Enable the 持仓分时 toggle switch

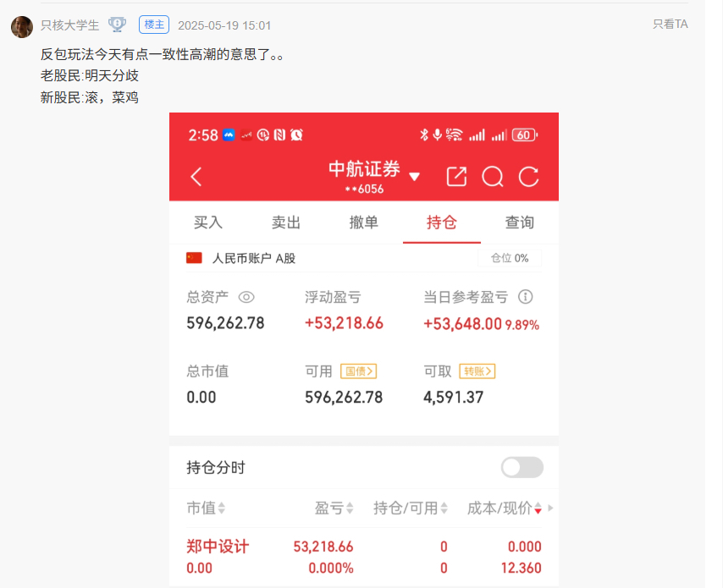(x=522, y=468)
